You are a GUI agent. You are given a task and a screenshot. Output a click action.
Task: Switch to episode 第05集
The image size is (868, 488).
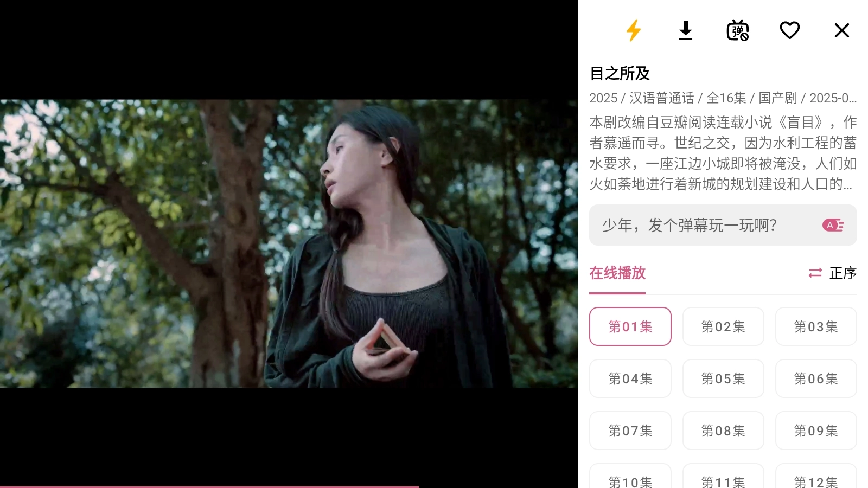click(x=723, y=378)
